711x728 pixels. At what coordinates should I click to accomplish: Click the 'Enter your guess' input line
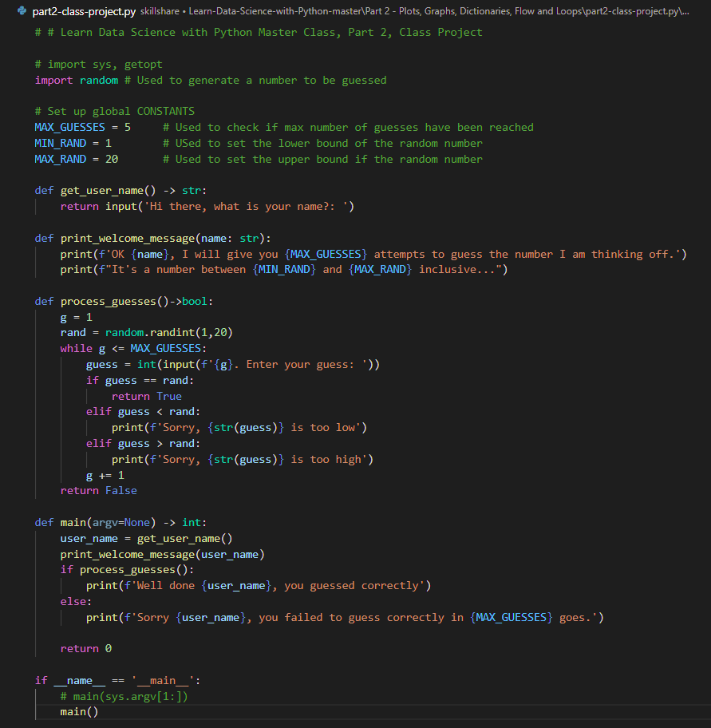tap(232, 365)
